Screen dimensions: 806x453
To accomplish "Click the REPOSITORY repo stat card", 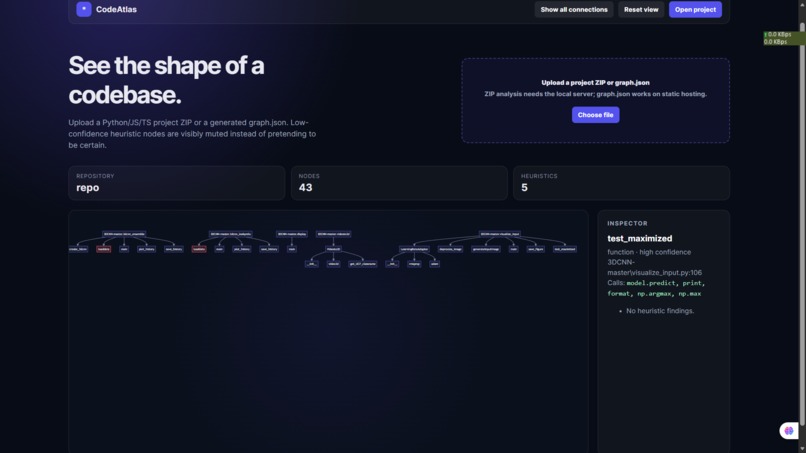I will click(176, 183).
